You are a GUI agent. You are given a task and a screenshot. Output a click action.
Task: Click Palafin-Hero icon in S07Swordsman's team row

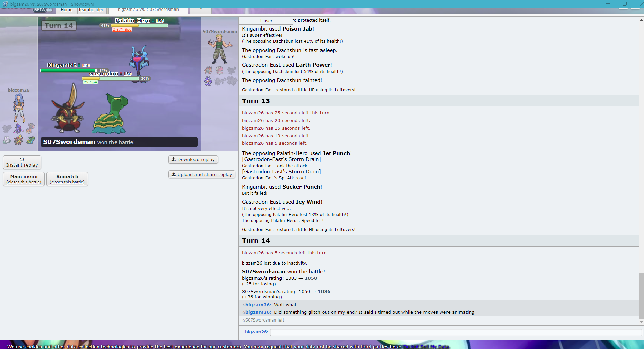coord(208,81)
